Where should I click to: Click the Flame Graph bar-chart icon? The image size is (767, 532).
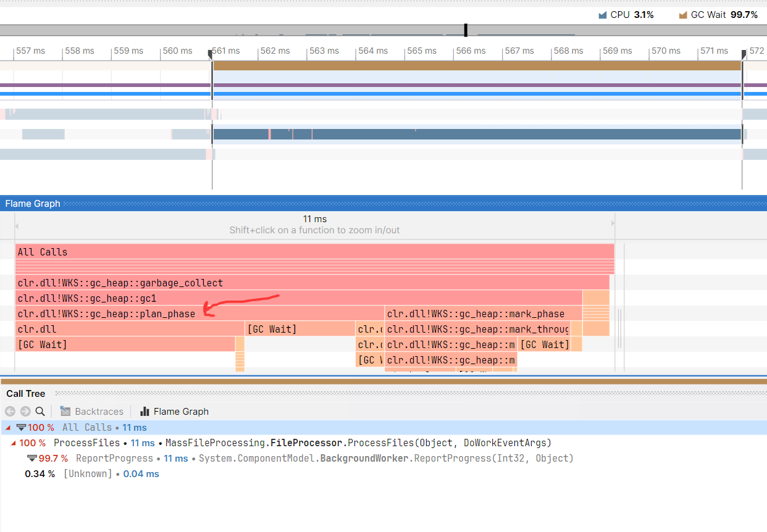(x=145, y=412)
